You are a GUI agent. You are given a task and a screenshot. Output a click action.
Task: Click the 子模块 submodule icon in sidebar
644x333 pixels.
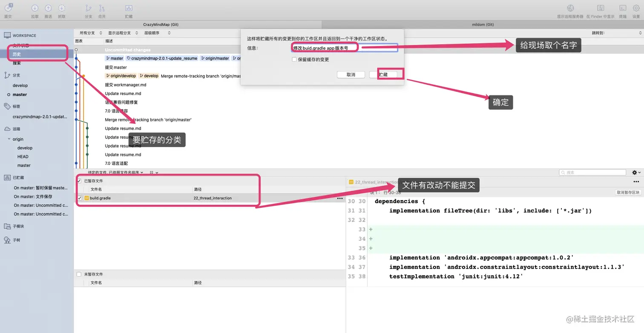pos(7,226)
